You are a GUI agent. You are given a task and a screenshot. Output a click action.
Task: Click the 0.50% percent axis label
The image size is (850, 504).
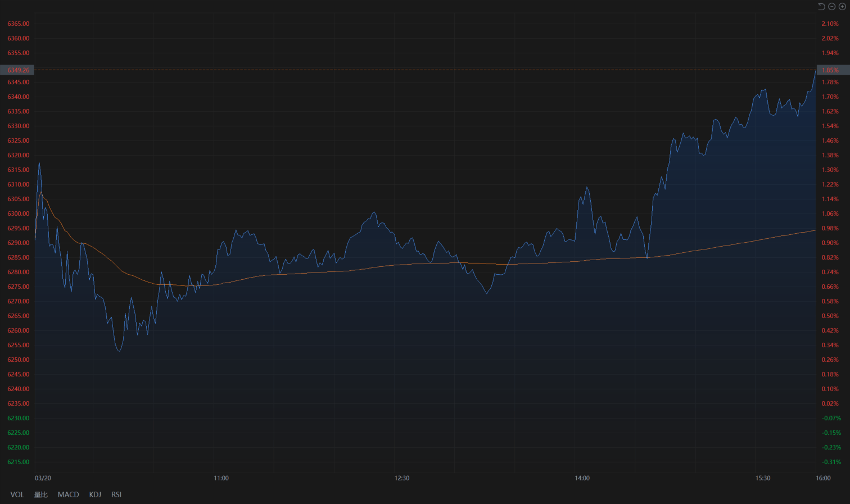830,316
